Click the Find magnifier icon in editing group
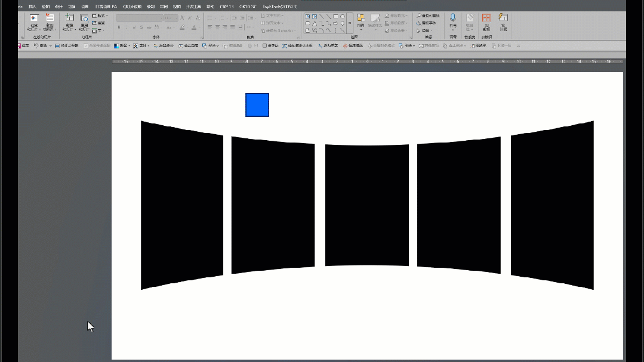The image size is (644, 362). click(x=419, y=16)
